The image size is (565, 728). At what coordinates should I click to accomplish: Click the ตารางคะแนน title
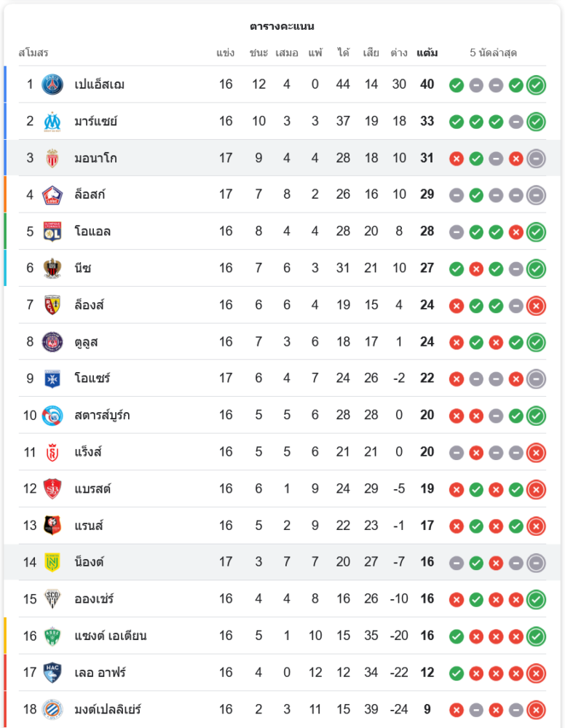pos(282,26)
